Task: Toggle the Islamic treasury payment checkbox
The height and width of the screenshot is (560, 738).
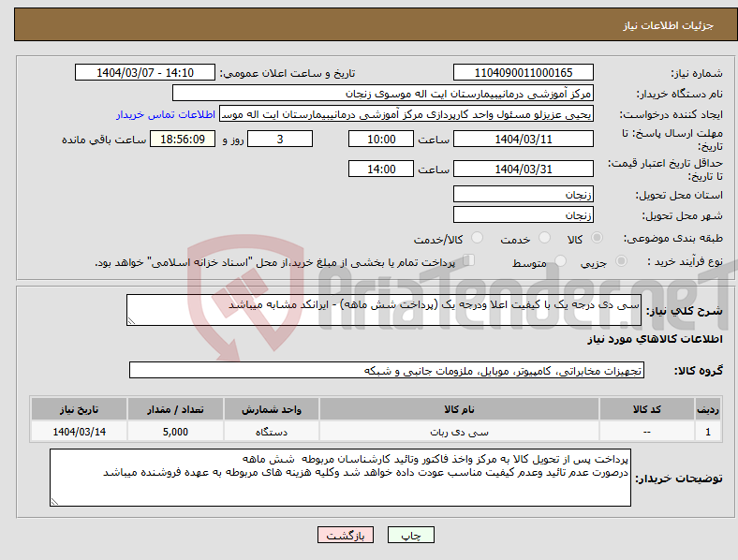Action: tap(468, 260)
